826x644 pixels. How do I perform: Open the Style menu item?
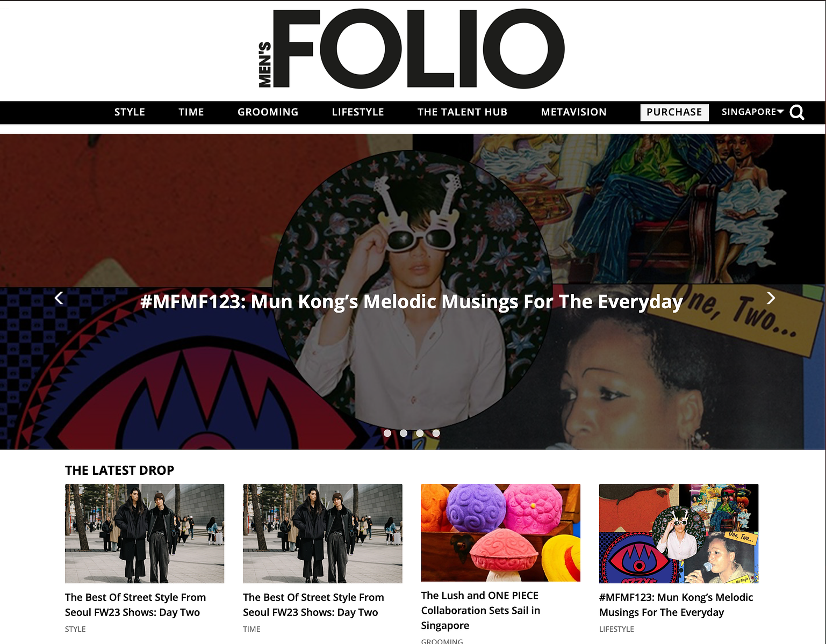(130, 112)
